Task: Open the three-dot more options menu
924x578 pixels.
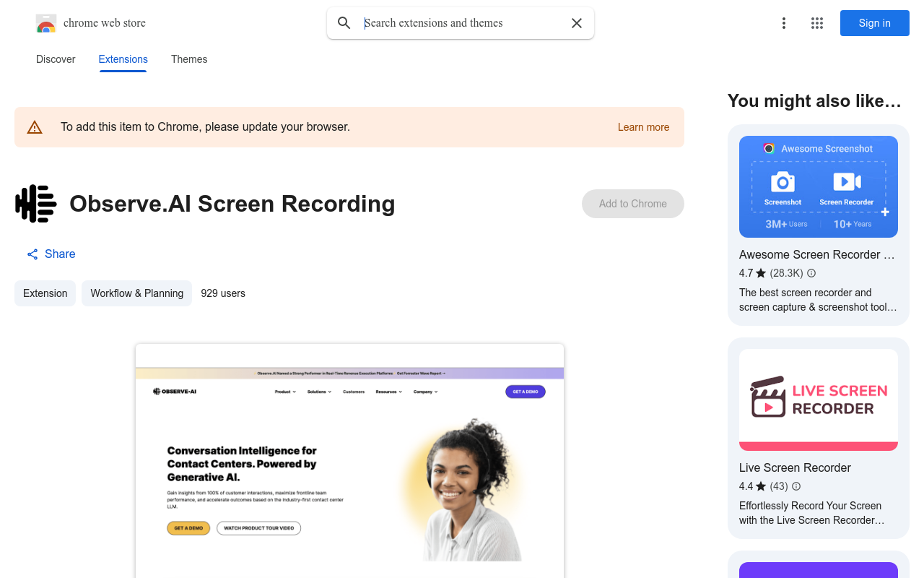Action: pos(783,23)
